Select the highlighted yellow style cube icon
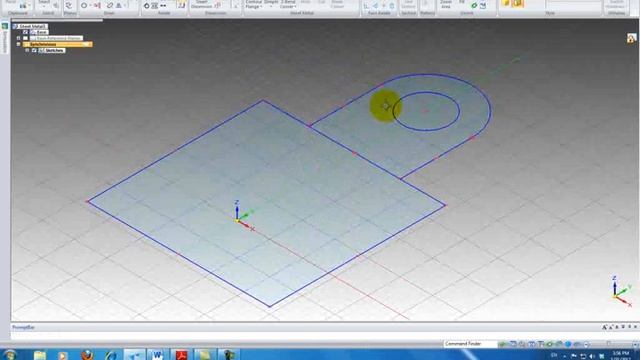This screenshot has height=360, width=640. pyautogui.click(x=518, y=3)
